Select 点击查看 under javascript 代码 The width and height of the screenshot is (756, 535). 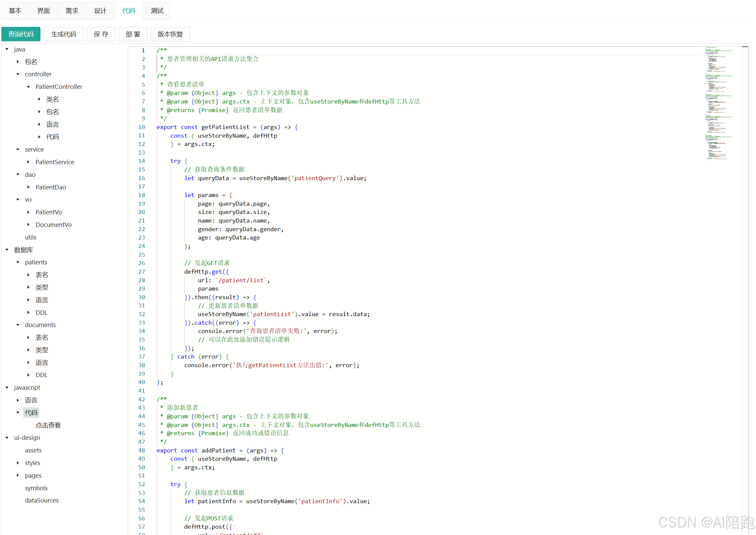pyautogui.click(x=48, y=425)
